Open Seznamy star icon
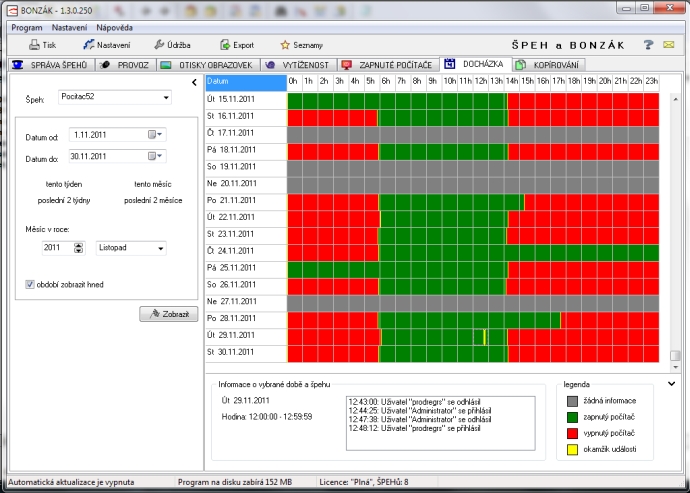This screenshot has width=690, height=493. click(x=285, y=45)
